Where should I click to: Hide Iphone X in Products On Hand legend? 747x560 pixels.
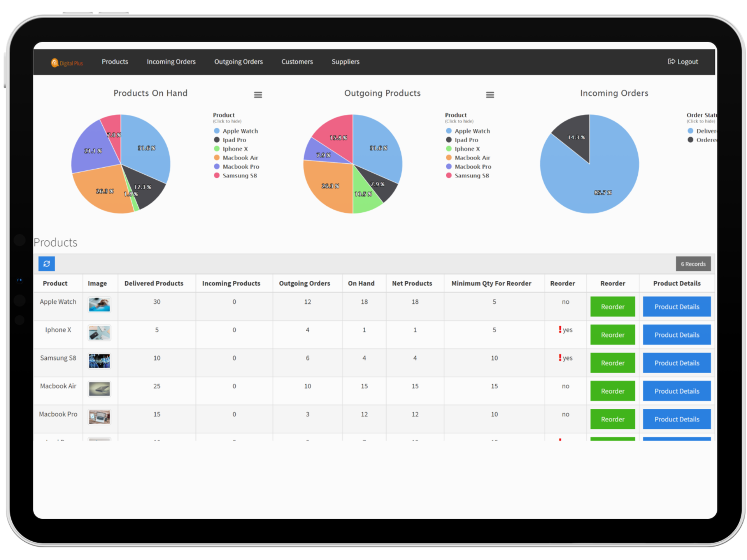[231, 149]
